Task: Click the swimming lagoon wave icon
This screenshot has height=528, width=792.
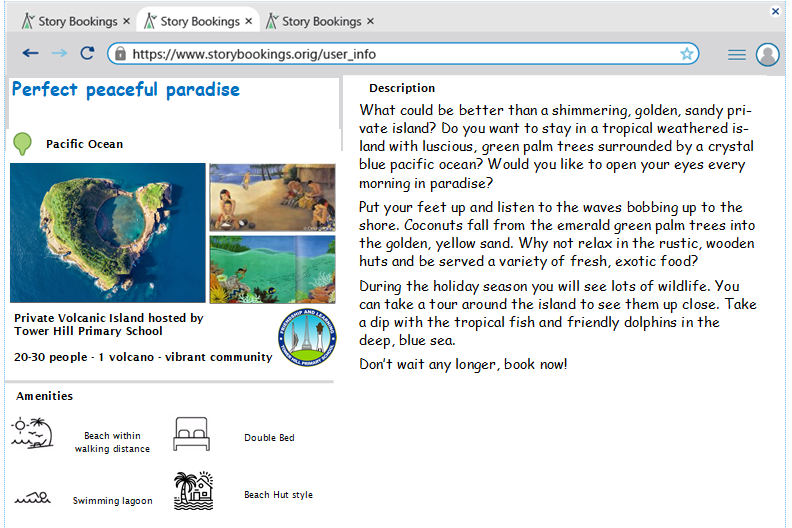Action: (32, 498)
